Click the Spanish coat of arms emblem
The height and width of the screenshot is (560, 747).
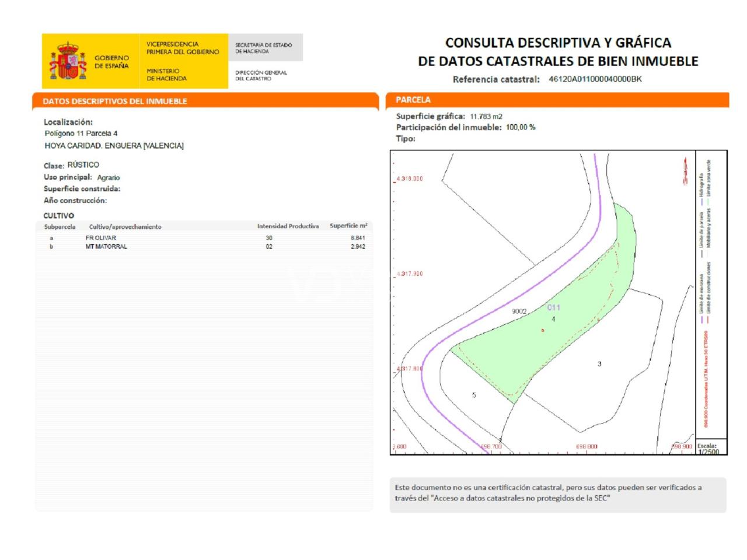click(68, 61)
